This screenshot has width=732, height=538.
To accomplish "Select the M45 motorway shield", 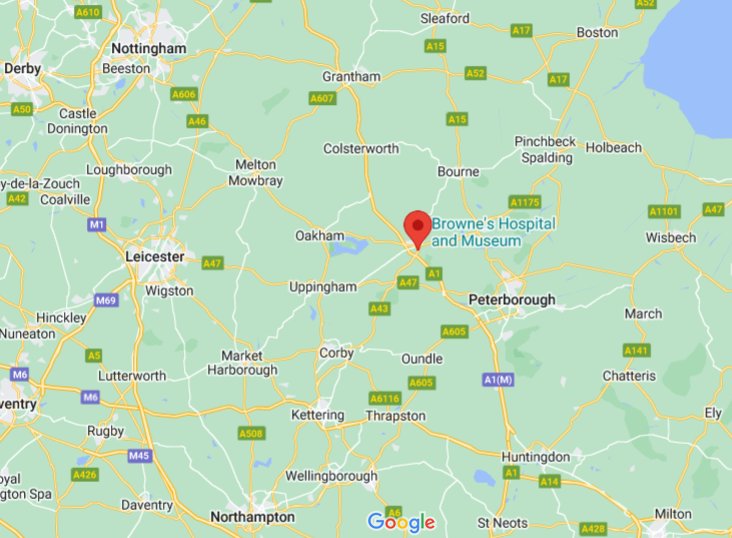I will [x=139, y=455].
